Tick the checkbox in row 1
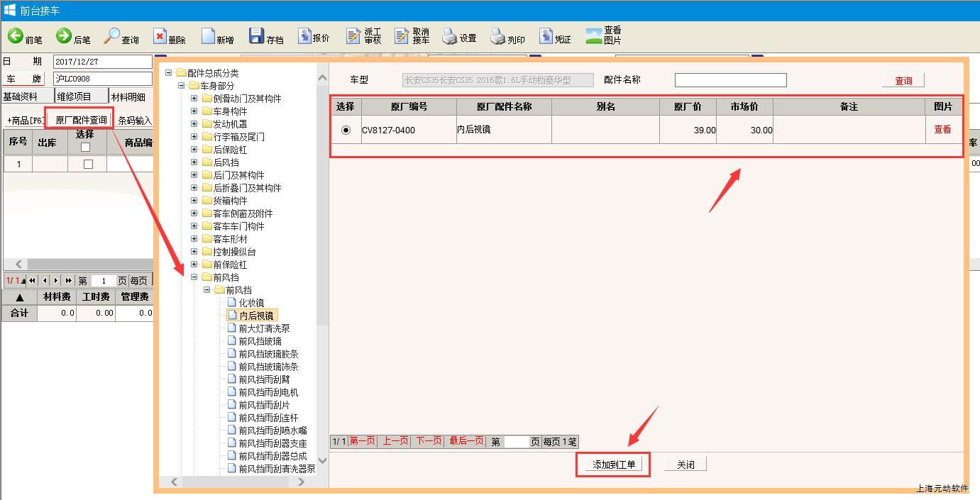Screen dimensions: 980x500 click(x=88, y=164)
